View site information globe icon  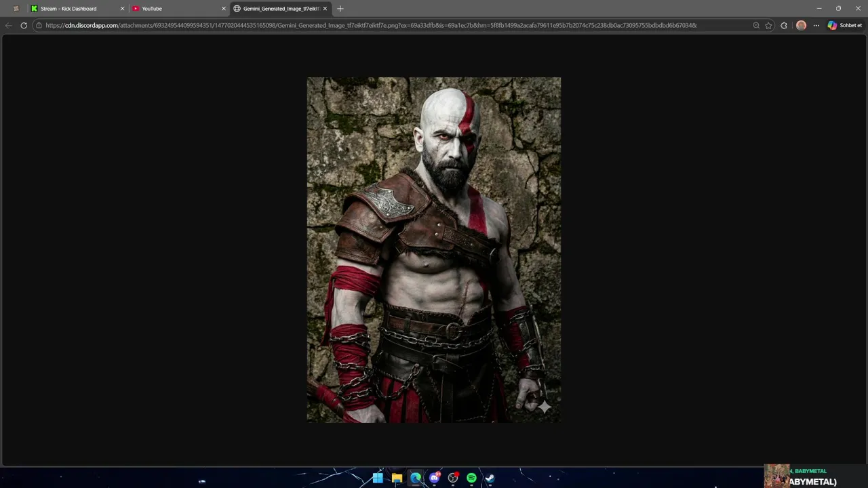click(39, 25)
